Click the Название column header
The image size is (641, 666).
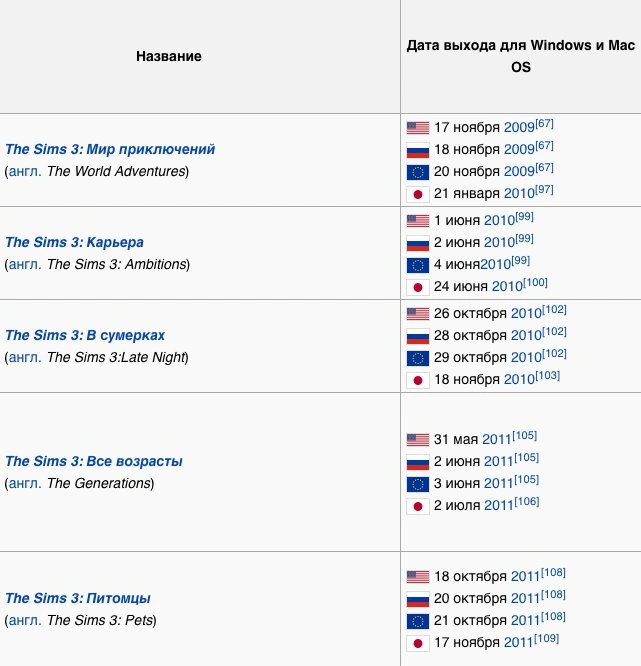[x=169, y=57]
